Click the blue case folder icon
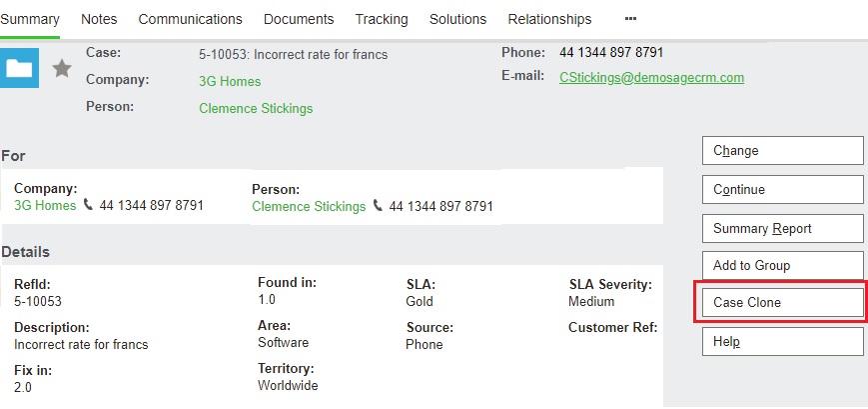 (19, 68)
